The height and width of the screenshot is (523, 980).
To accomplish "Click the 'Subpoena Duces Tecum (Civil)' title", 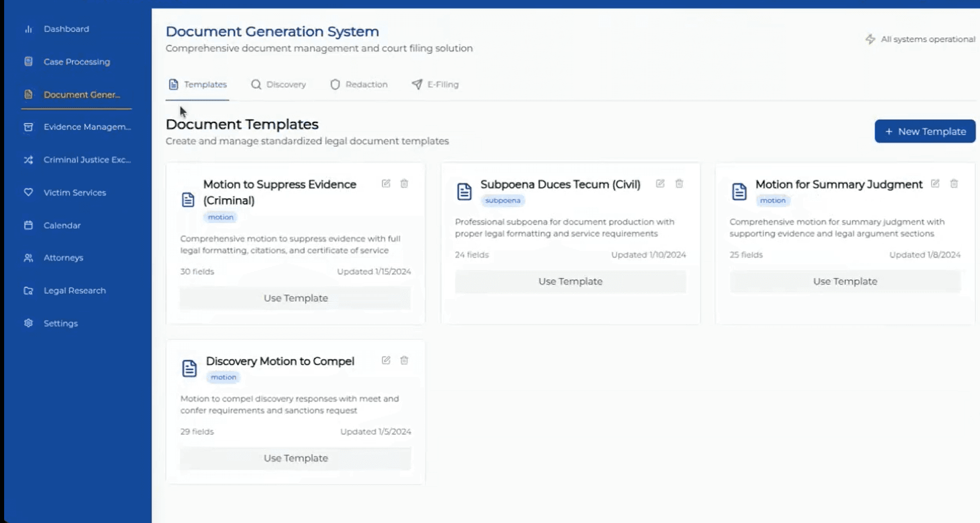I will click(560, 184).
